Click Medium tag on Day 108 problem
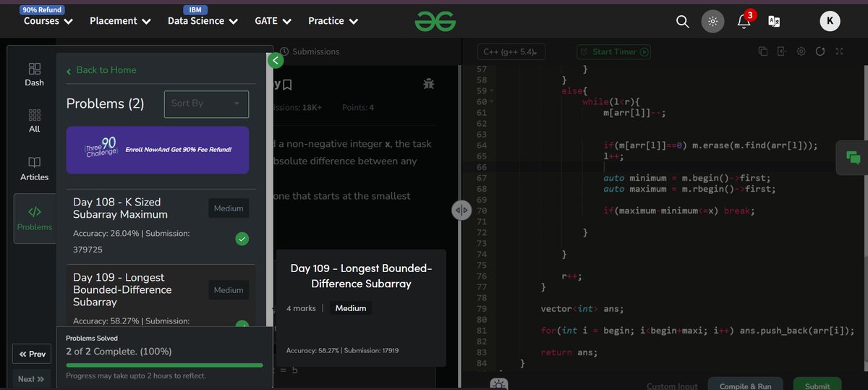The width and height of the screenshot is (868, 390). click(229, 208)
